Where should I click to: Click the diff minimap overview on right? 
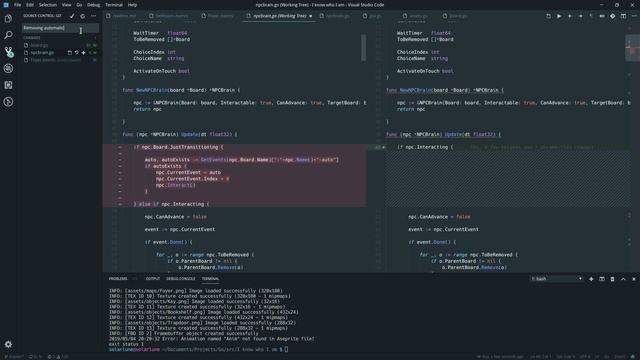tap(632, 48)
